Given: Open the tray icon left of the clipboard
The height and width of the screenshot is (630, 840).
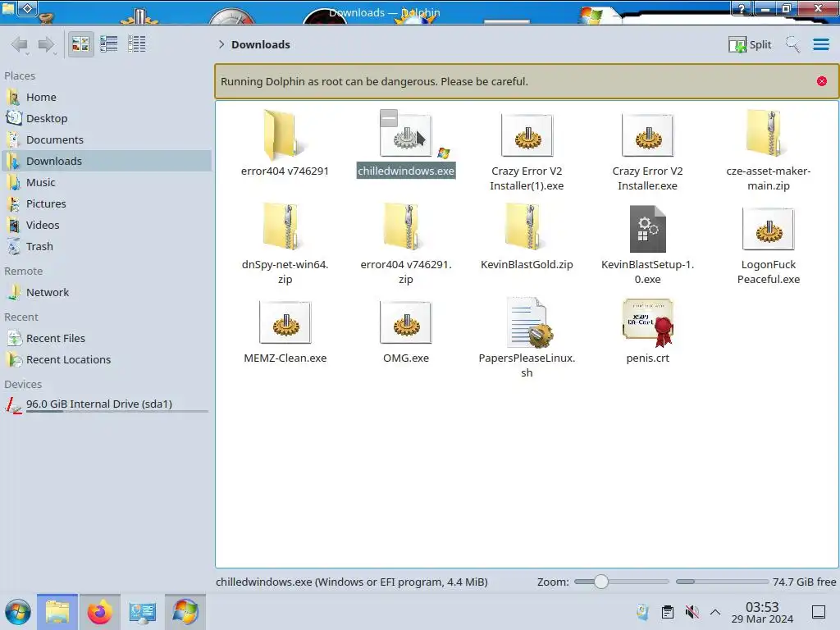Looking at the screenshot, I should (x=643, y=612).
